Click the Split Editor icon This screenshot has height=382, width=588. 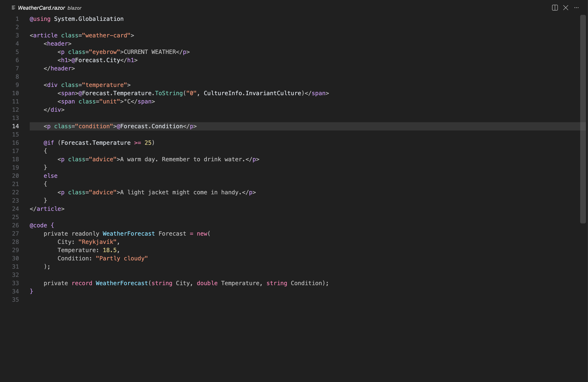[555, 8]
